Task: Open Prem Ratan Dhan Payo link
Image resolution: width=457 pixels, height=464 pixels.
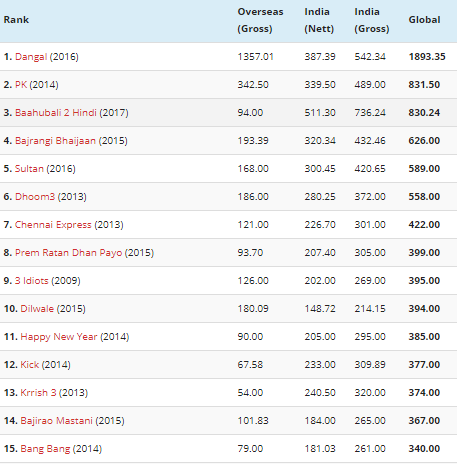Action: (x=68, y=253)
